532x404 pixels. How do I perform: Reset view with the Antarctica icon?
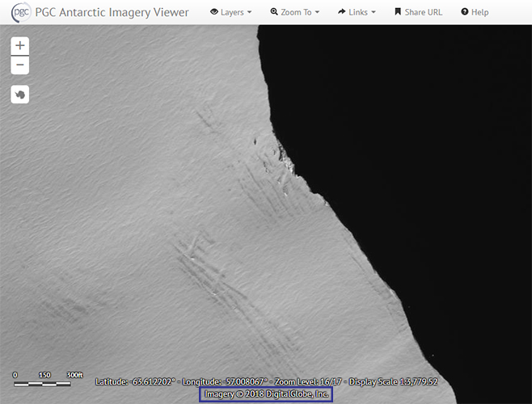pyautogui.click(x=20, y=95)
